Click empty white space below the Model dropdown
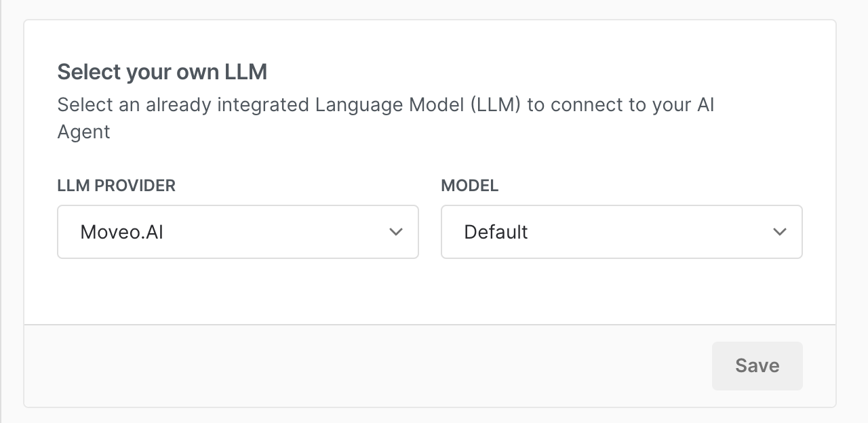Image resolution: width=868 pixels, height=423 pixels. (621, 291)
